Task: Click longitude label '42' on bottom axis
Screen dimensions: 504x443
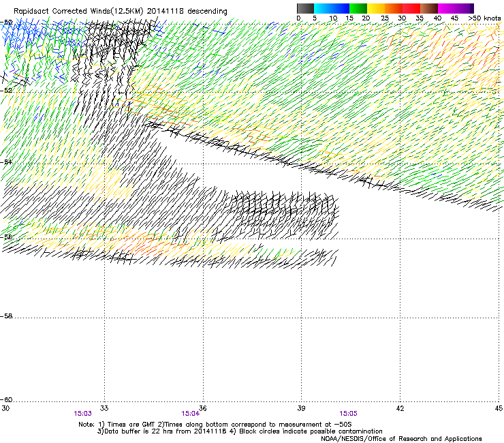Action: 400,408
